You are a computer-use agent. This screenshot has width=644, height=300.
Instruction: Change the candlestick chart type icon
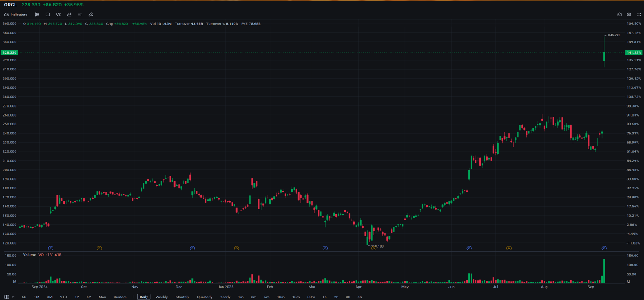[37, 15]
